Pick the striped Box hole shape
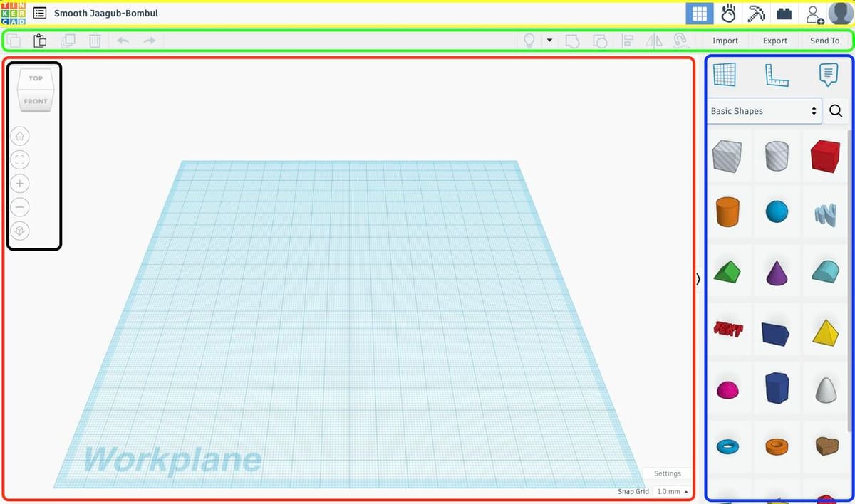The height and width of the screenshot is (504, 855). pyautogui.click(x=727, y=154)
